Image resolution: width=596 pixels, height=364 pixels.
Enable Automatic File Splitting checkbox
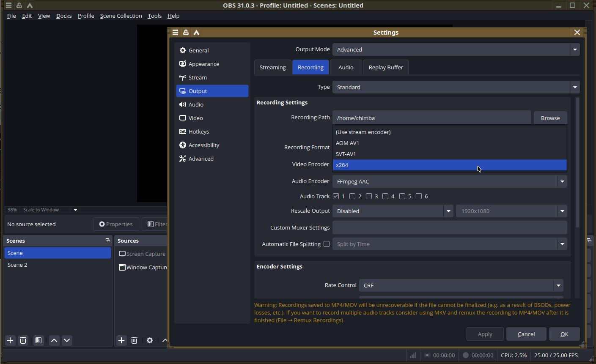click(x=327, y=244)
